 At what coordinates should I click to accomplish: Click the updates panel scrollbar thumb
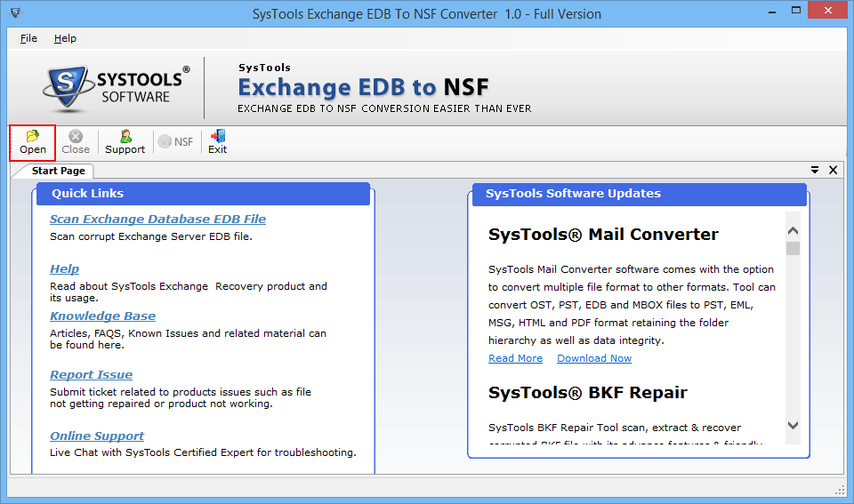click(x=793, y=248)
